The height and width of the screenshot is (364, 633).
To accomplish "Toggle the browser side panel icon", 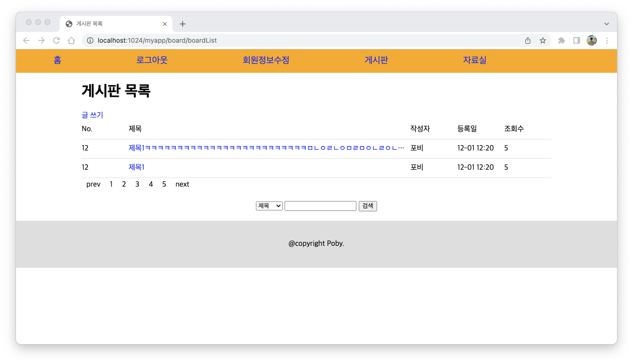I will pos(577,40).
